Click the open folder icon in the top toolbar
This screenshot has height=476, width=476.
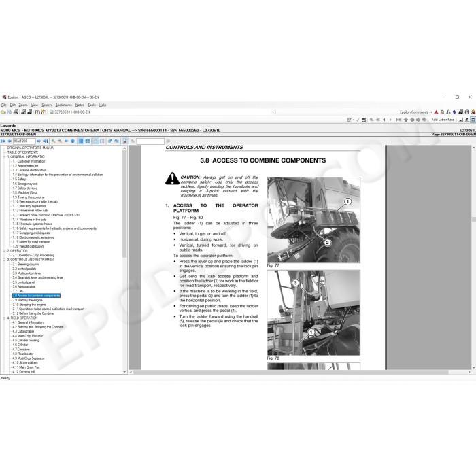coord(3,112)
